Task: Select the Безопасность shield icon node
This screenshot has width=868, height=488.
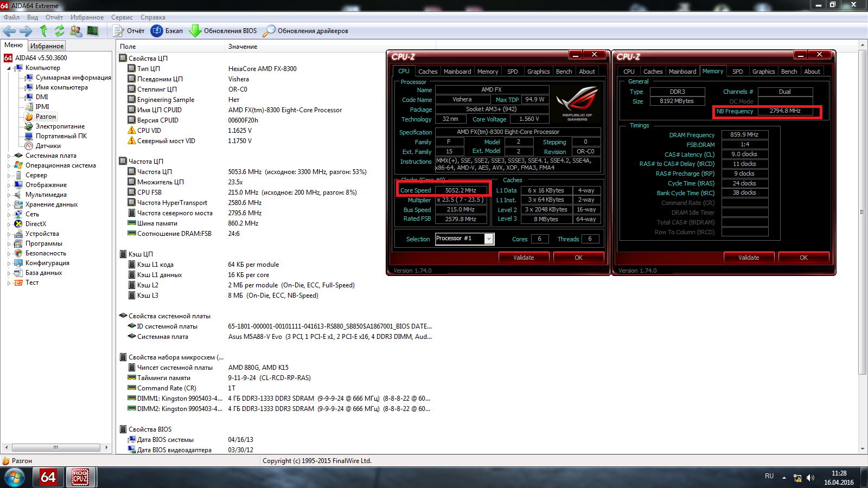Action: (x=18, y=253)
